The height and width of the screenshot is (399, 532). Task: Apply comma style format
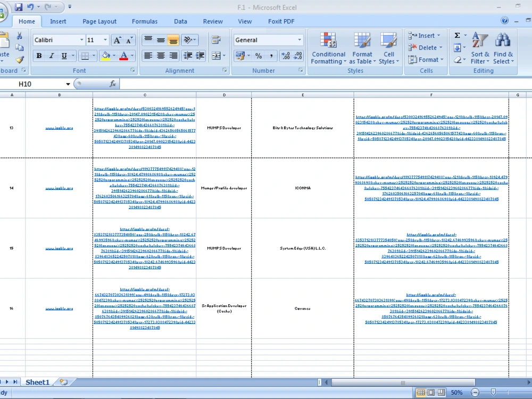271,56
